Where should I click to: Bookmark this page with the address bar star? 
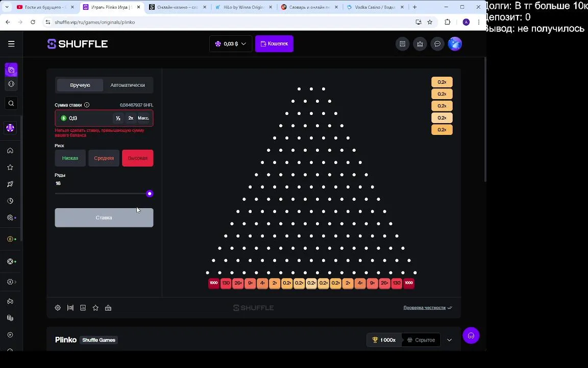(x=430, y=22)
